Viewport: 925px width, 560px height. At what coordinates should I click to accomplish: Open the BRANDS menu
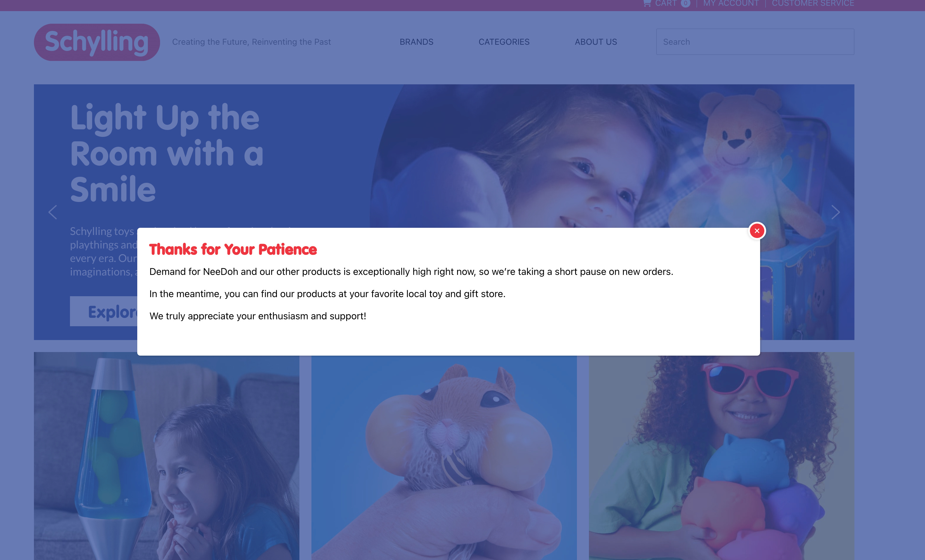coord(416,42)
